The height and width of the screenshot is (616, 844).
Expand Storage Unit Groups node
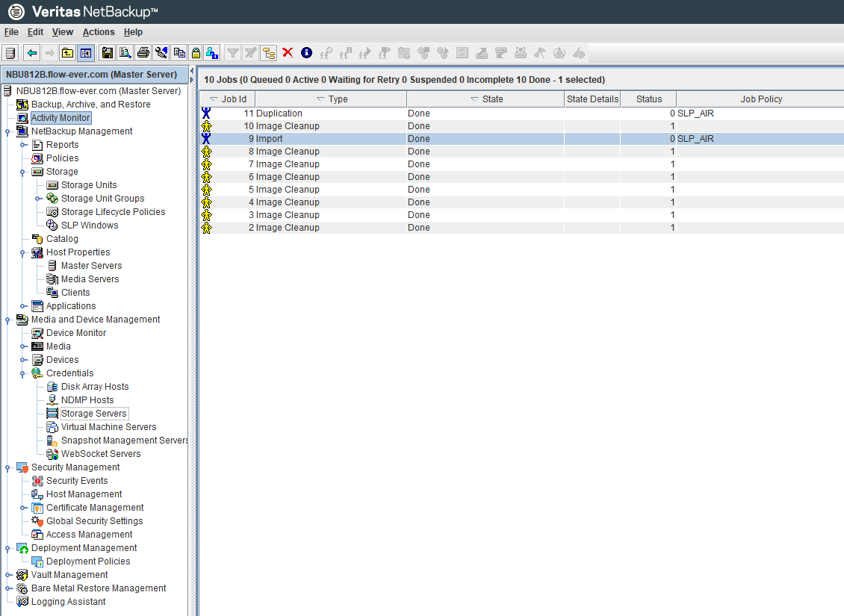pos(39,199)
